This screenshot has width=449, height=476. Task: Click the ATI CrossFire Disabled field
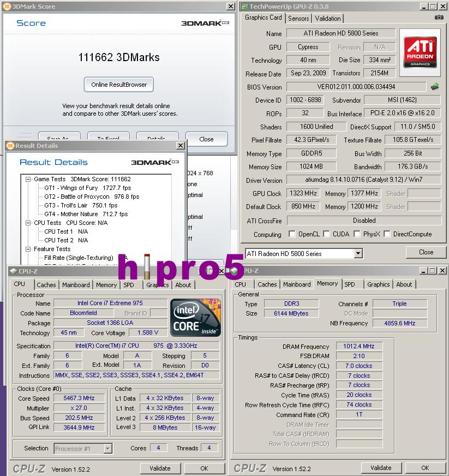pyautogui.click(x=364, y=221)
